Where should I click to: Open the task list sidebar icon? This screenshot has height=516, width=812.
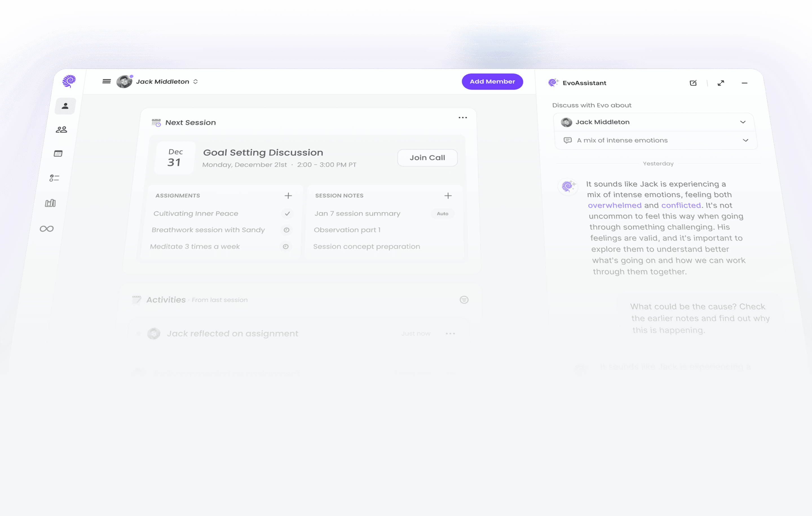(x=54, y=178)
